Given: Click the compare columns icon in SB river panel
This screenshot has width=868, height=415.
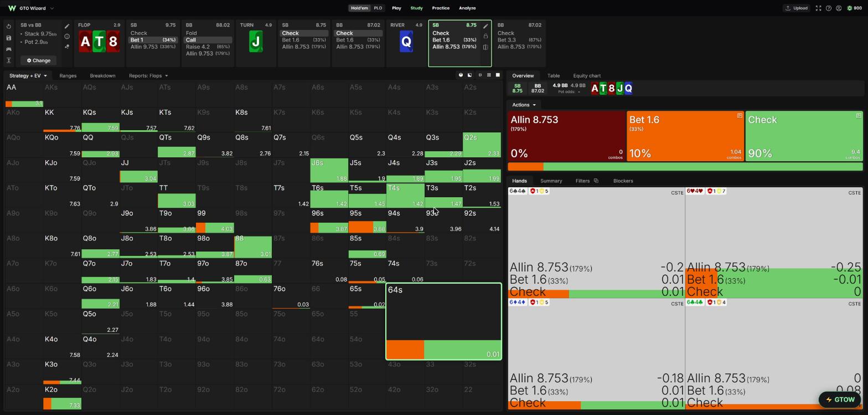Looking at the screenshot, I should (x=485, y=47).
